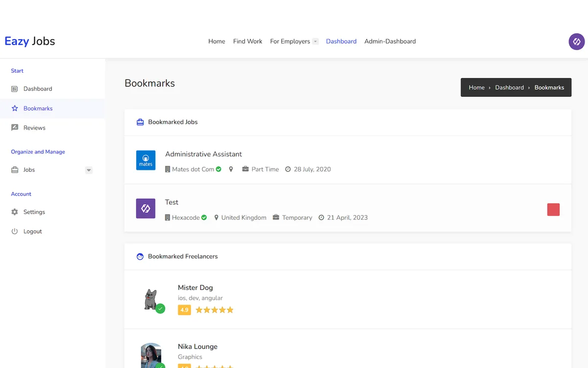Open the For Employers menu
This screenshot has height=368, width=588.
pos(290,41)
